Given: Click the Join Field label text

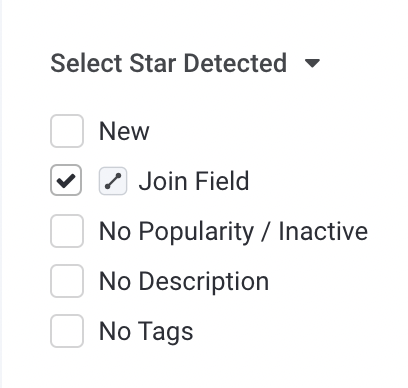Looking at the screenshot, I should (x=194, y=181).
